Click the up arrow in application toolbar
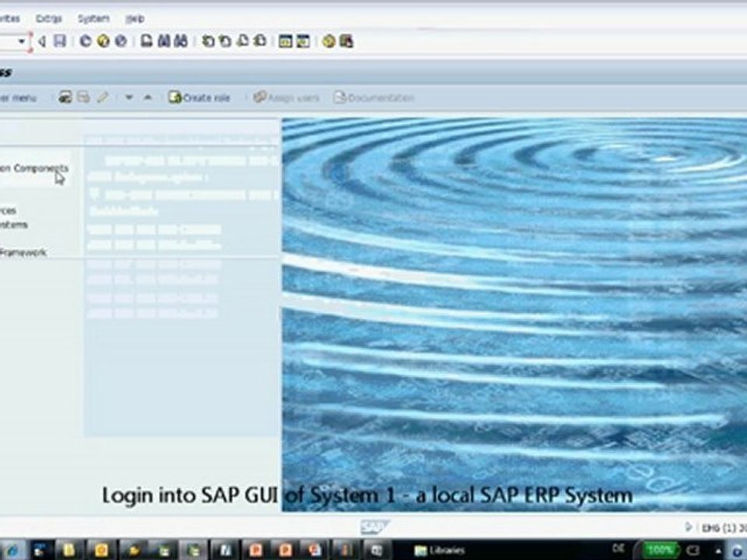 point(148,98)
